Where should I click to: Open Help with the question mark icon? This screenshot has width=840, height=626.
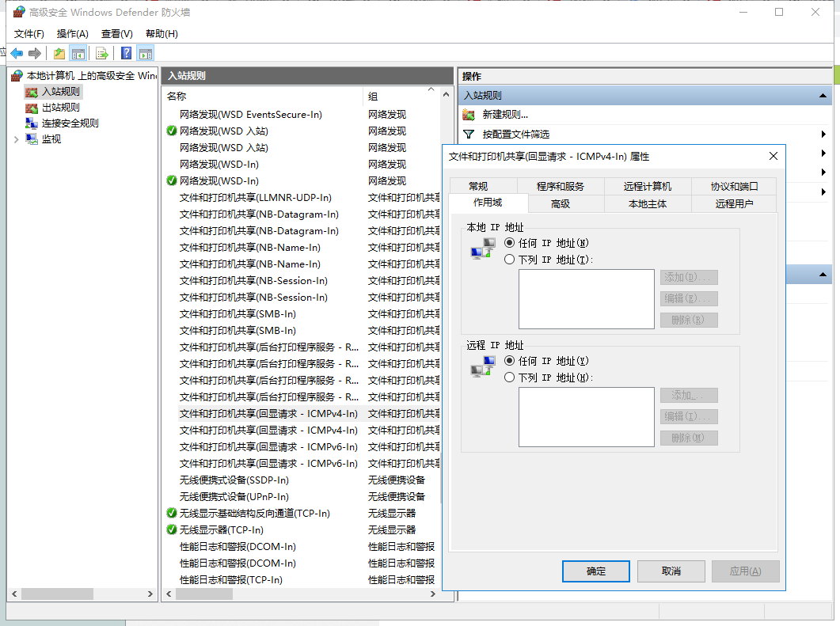(x=126, y=54)
